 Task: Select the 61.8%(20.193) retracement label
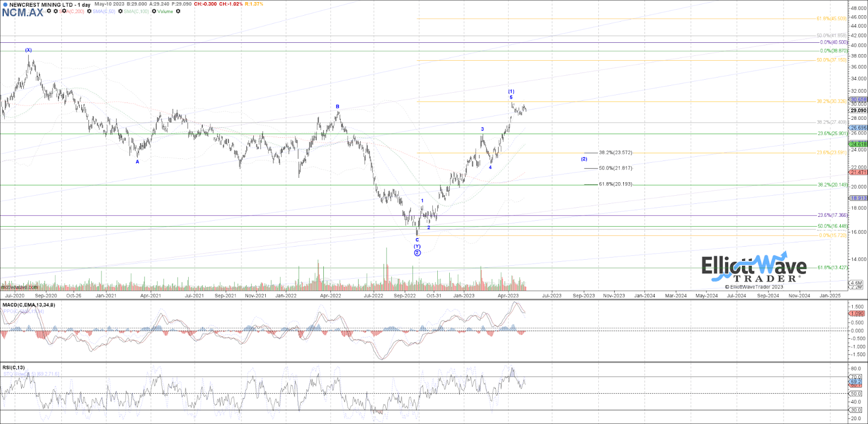point(615,184)
